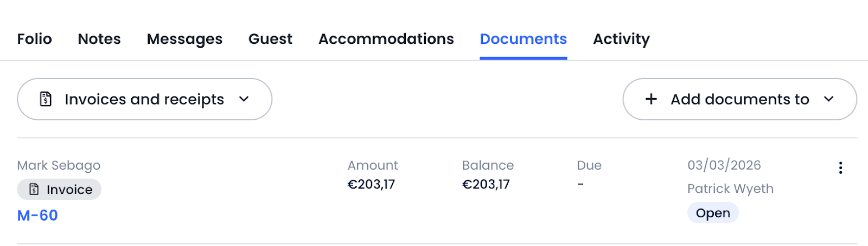Viewport: 868px width, 246px height.
Task: Expand the Add documents to chevron arrow
Action: [828, 99]
